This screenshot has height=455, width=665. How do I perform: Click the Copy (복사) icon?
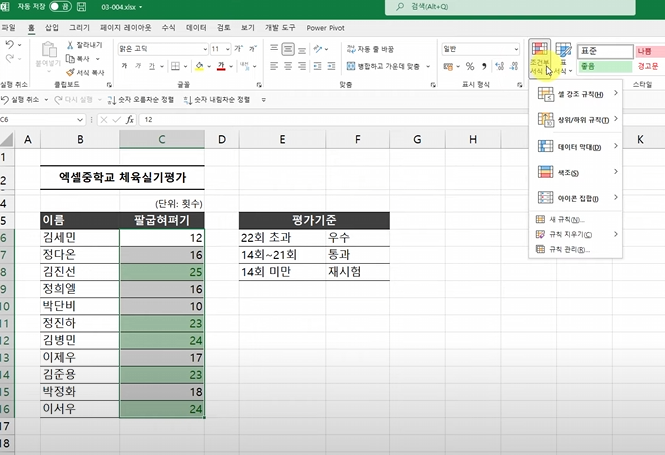70,59
